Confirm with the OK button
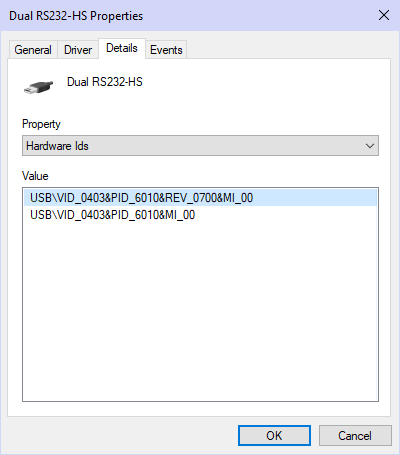 coord(274,435)
